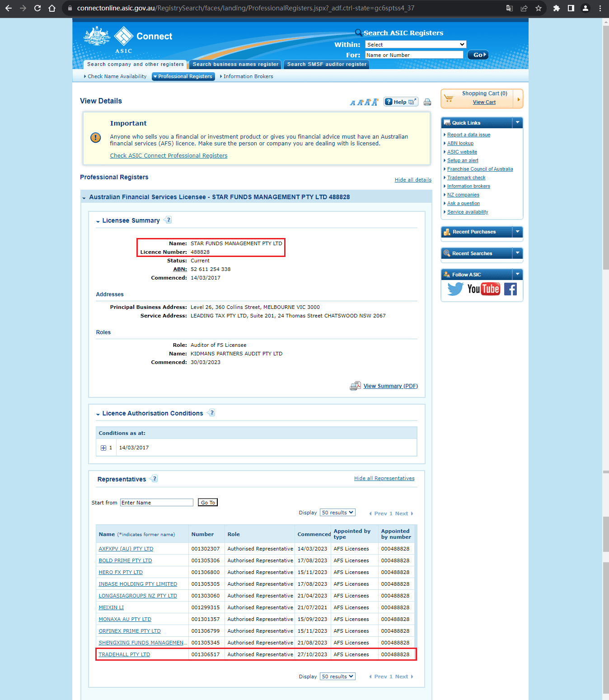Click Trademark check quick link

click(x=466, y=177)
